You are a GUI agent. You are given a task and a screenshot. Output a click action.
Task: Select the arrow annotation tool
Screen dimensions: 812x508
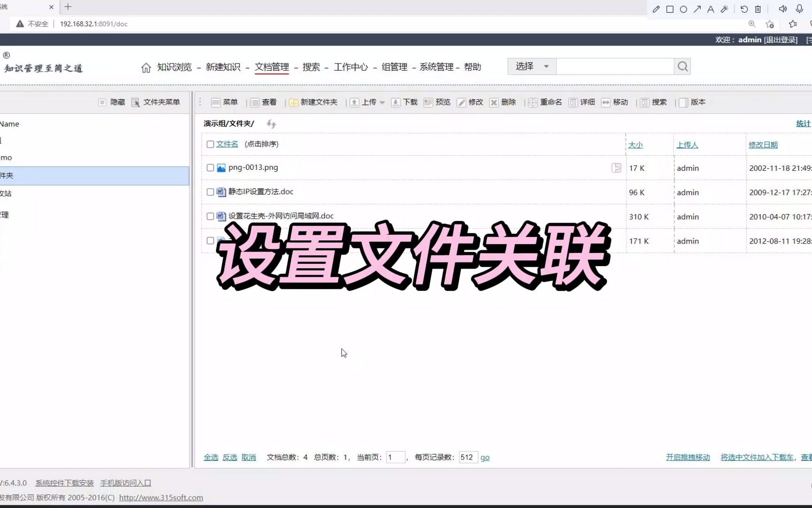697,9
